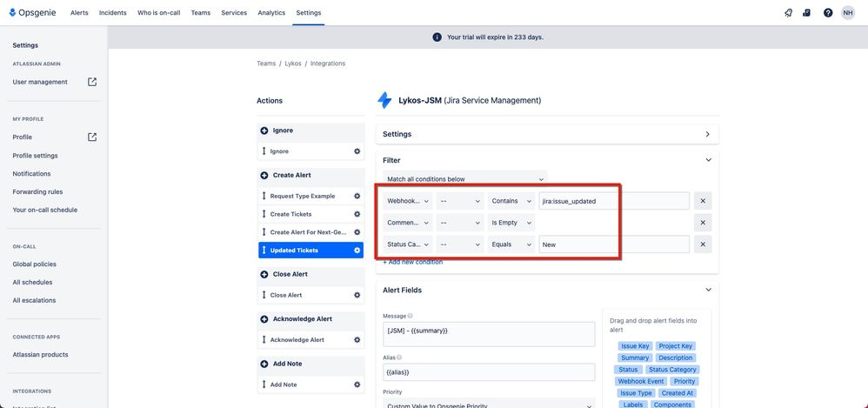Open the Webhook field dropdown

coord(407,201)
